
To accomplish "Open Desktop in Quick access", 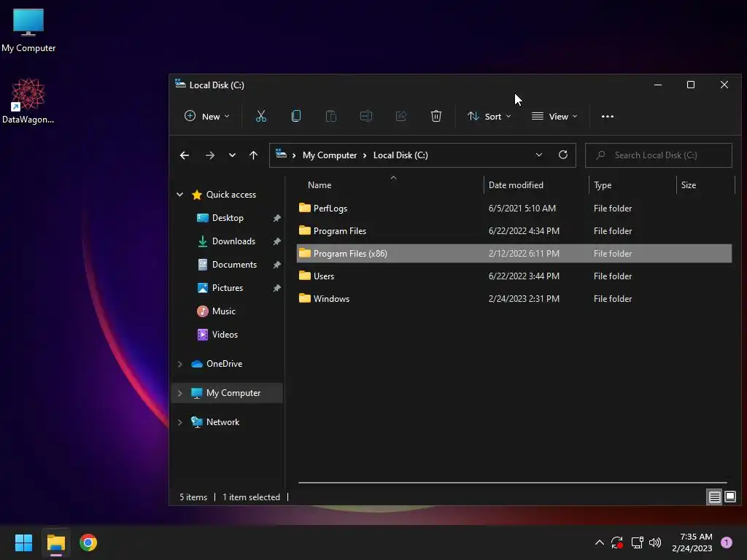I will pyautogui.click(x=228, y=218).
